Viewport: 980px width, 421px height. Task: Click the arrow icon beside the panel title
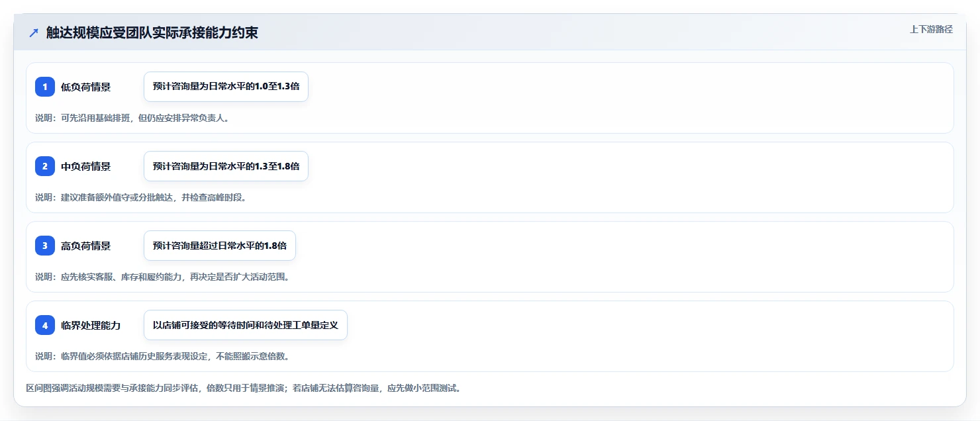click(34, 33)
